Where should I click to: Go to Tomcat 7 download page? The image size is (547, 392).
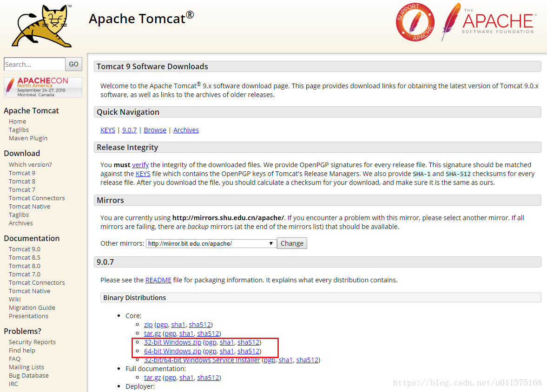[22, 189]
